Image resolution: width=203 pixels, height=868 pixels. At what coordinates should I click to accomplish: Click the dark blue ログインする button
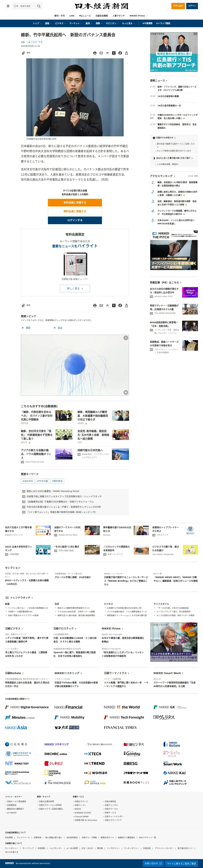click(x=75, y=220)
